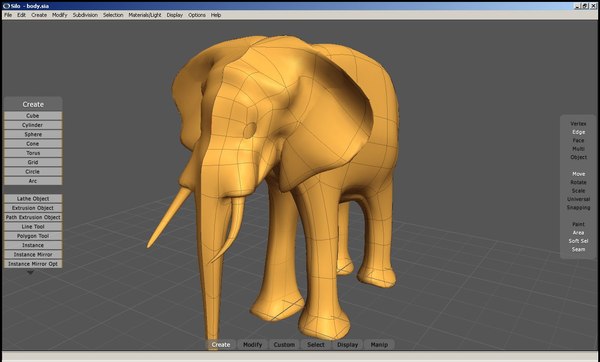600x362 pixels.
Task: Click the Extrusion Object button
Action: tap(33, 208)
